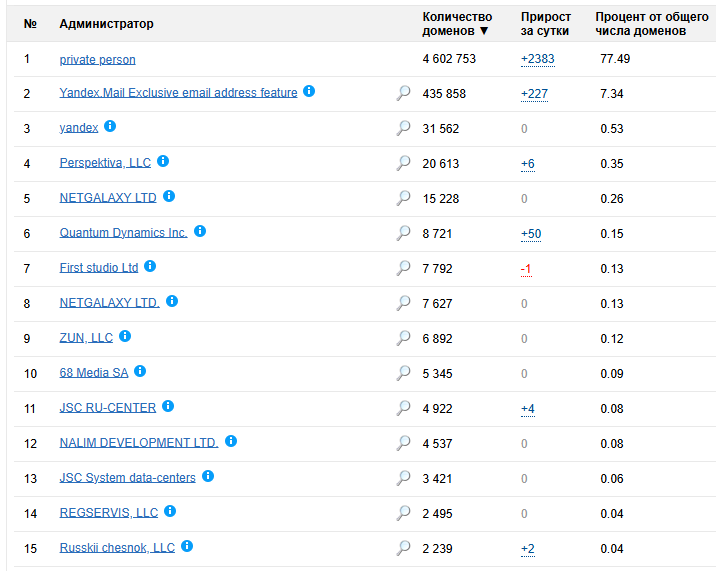The width and height of the screenshot is (716, 571).
Task: Open info icon for 68 Media SA
Action: (140, 371)
